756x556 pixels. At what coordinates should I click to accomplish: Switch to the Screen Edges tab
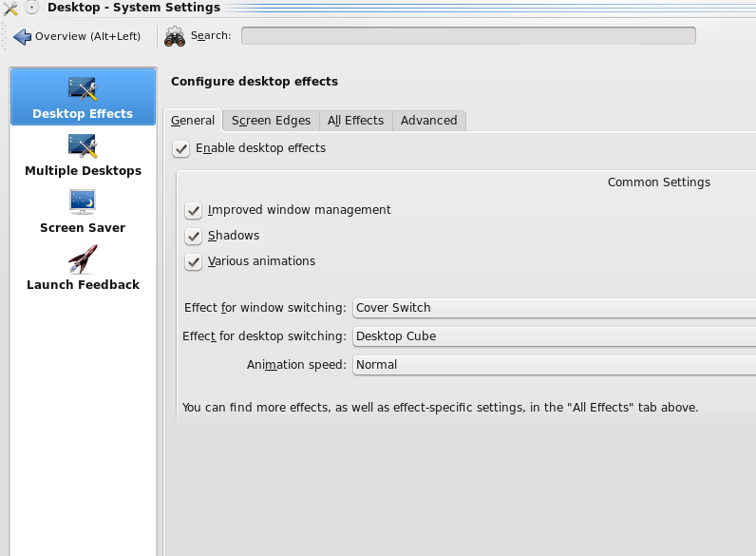[271, 121]
